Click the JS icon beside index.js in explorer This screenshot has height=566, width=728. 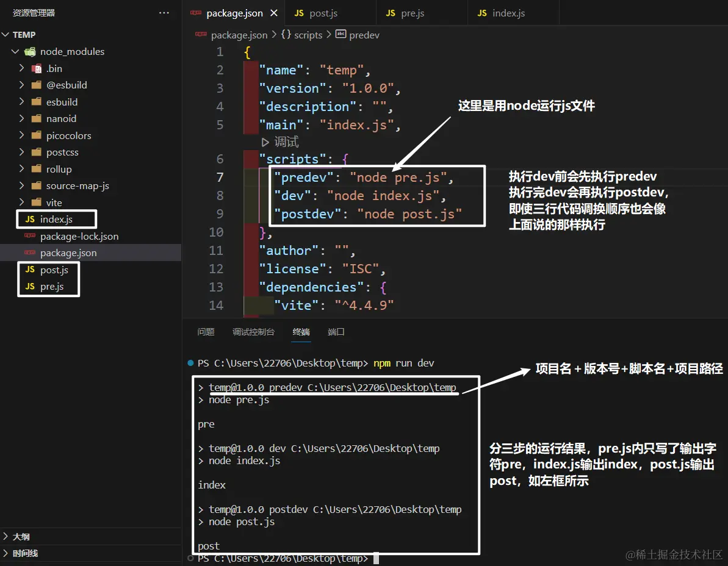(x=30, y=219)
